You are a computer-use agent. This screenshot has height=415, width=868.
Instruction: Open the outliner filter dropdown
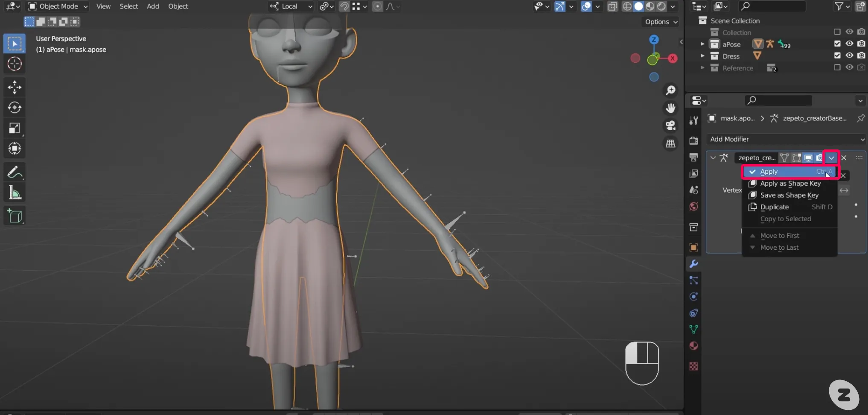coord(842,6)
